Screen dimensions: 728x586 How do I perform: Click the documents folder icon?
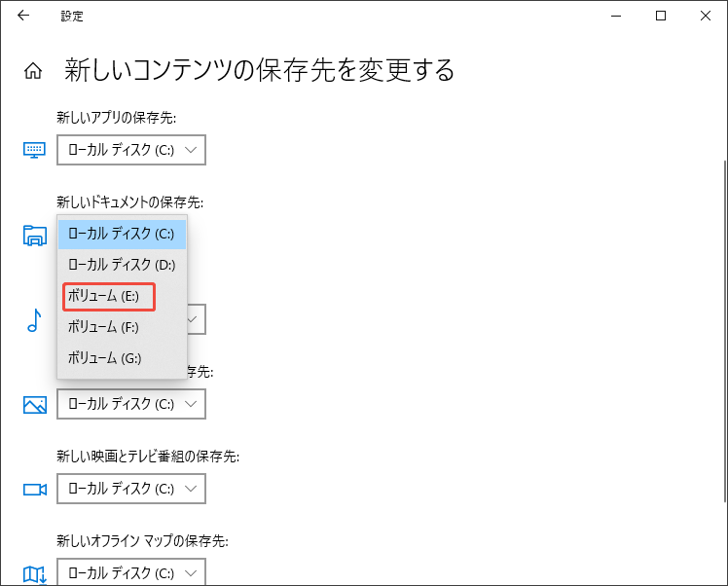click(x=35, y=235)
